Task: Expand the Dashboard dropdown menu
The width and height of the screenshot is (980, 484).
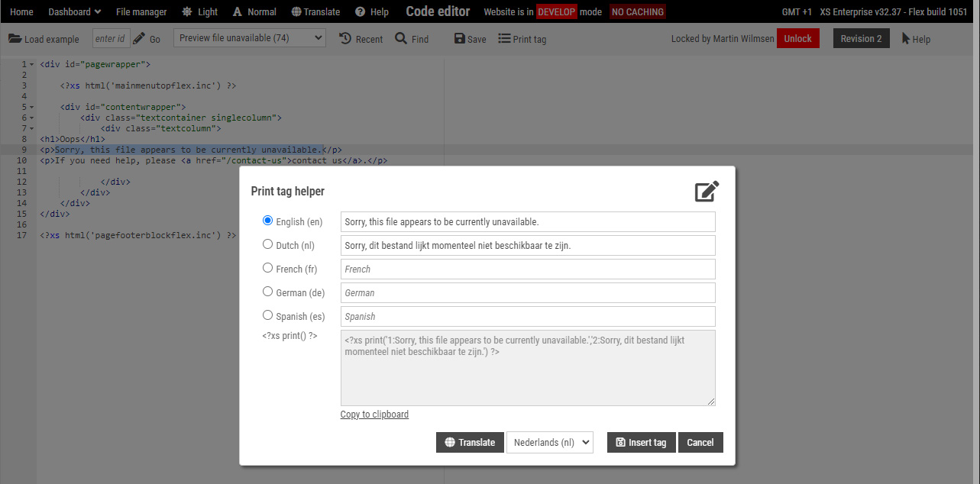Action: tap(74, 11)
